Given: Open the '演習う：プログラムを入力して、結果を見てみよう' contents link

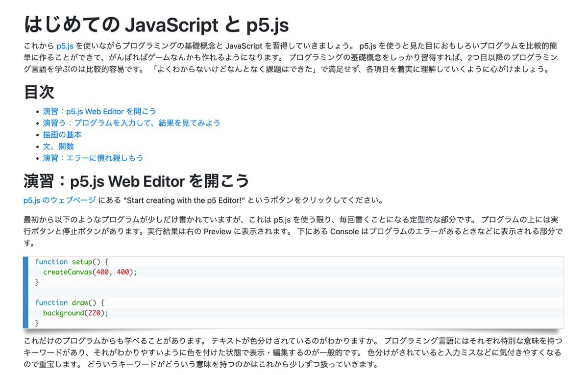Looking at the screenshot, I should (x=131, y=123).
